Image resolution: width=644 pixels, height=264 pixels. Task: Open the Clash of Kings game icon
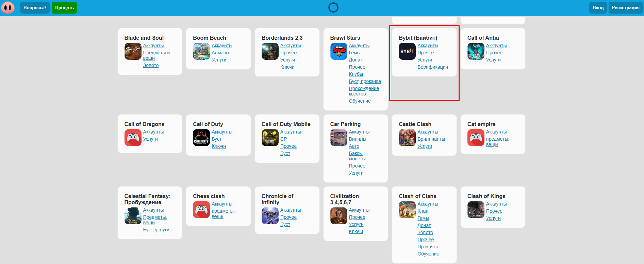point(476,210)
